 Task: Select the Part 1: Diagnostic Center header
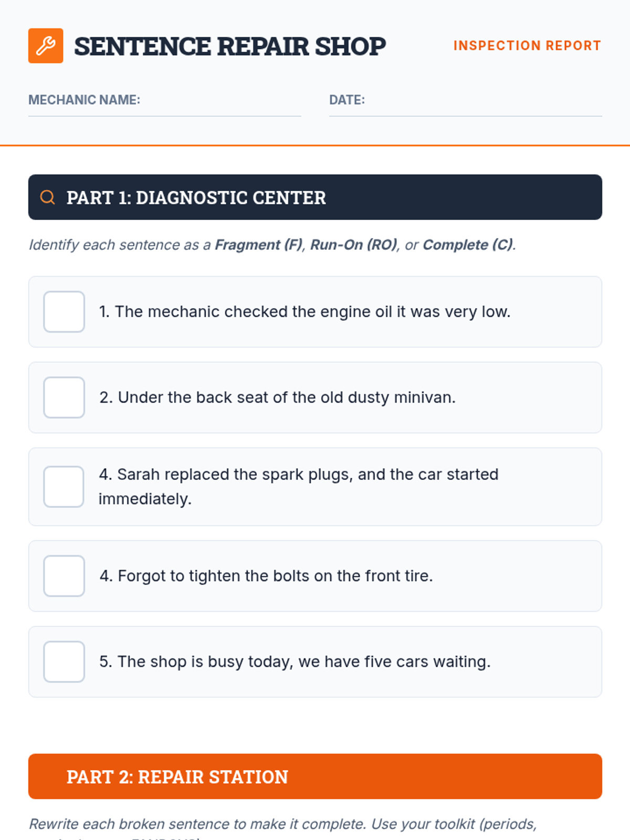pos(315,197)
